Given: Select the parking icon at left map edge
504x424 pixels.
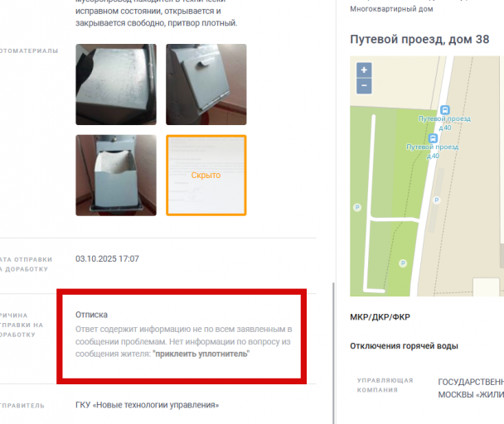Looking at the screenshot, I should (x=357, y=207).
